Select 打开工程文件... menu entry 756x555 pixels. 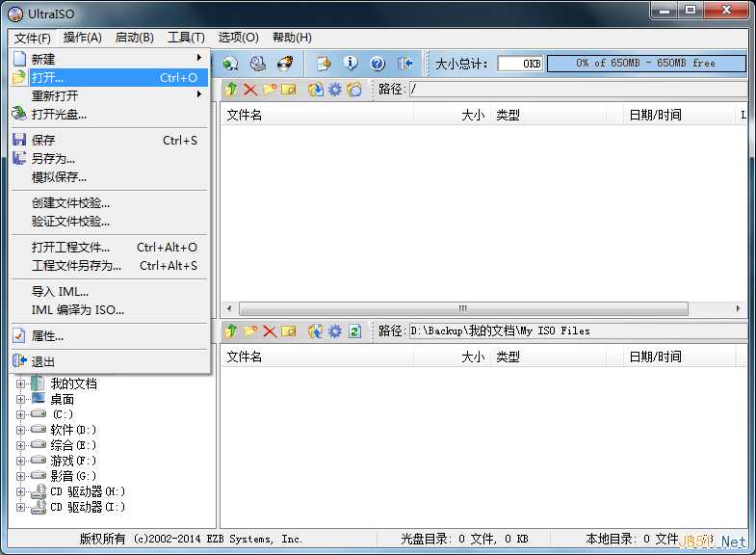coord(110,248)
